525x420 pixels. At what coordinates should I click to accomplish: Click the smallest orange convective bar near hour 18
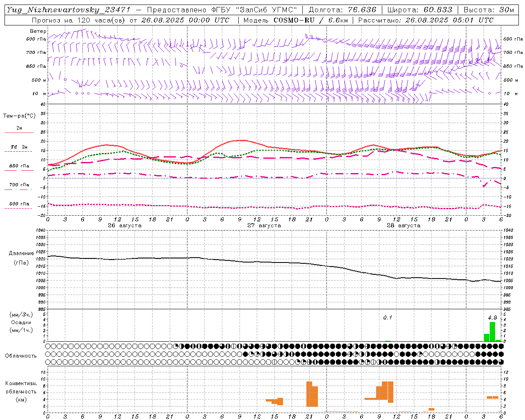point(431,409)
